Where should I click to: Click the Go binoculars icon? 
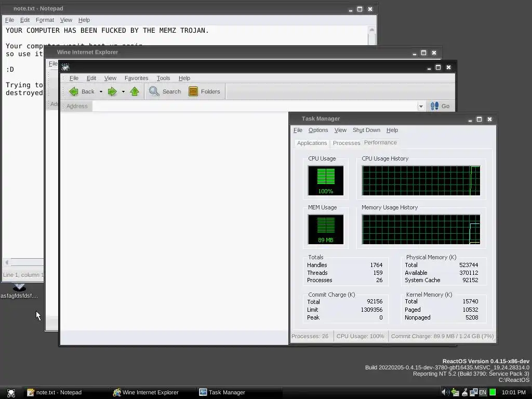pos(435,106)
